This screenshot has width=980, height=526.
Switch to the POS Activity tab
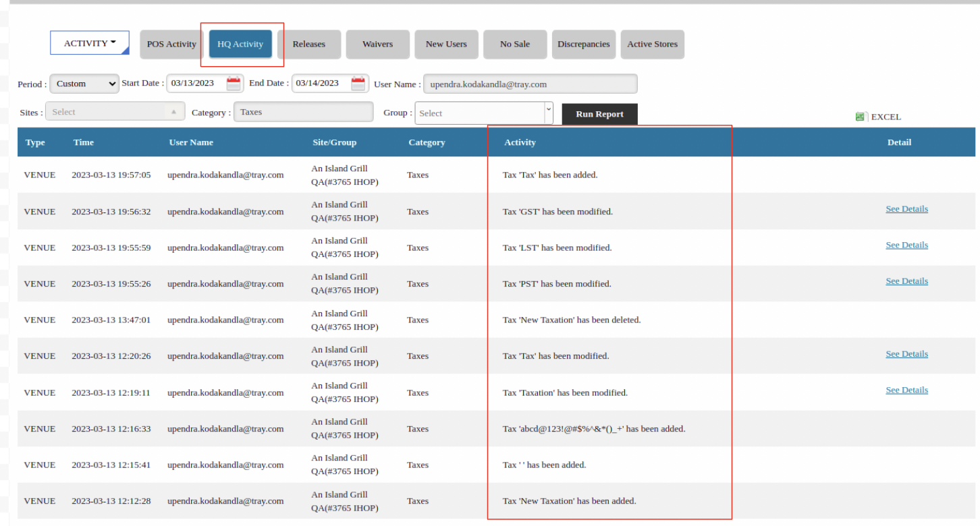click(171, 45)
